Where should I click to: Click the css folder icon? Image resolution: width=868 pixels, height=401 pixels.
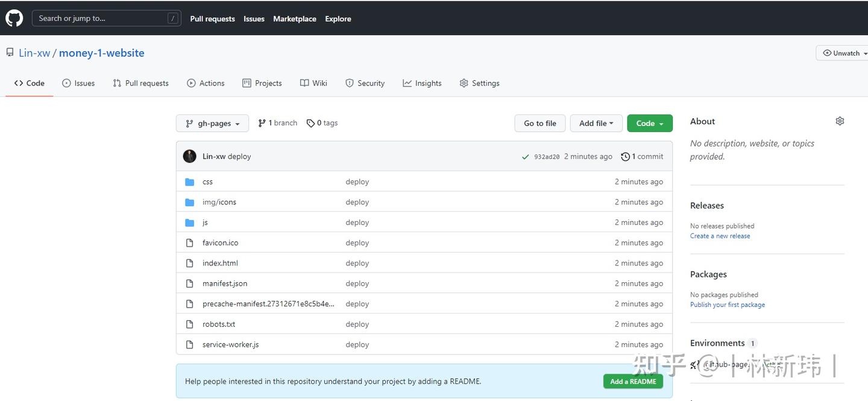(190, 182)
